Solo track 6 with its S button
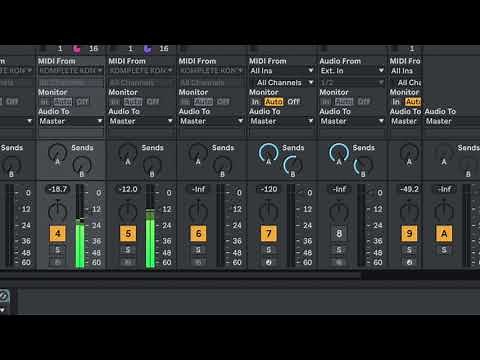The height and width of the screenshot is (360, 480). pyautogui.click(x=198, y=250)
